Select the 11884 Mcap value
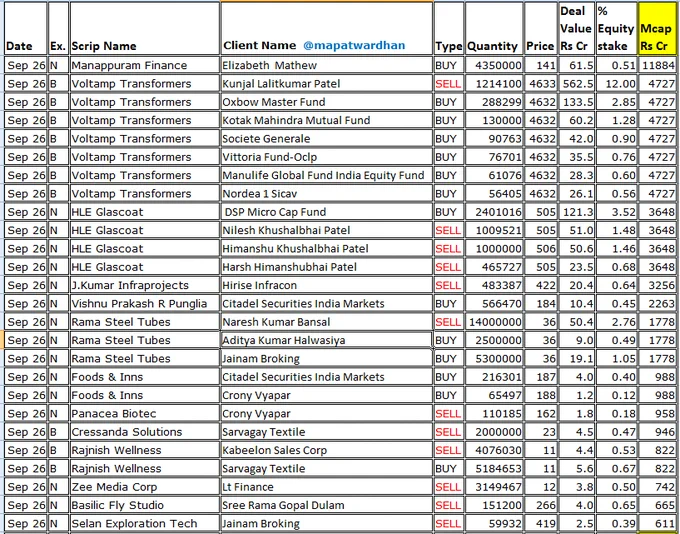The height and width of the screenshot is (534, 680). (657, 66)
